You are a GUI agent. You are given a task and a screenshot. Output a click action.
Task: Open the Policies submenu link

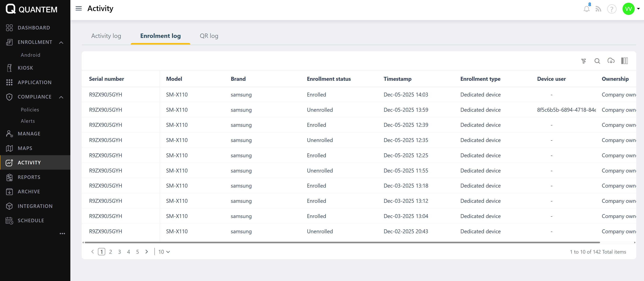pyautogui.click(x=30, y=110)
